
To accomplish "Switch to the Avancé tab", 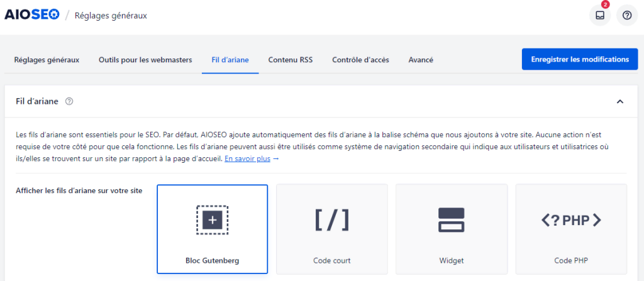I will pyautogui.click(x=421, y=60).
